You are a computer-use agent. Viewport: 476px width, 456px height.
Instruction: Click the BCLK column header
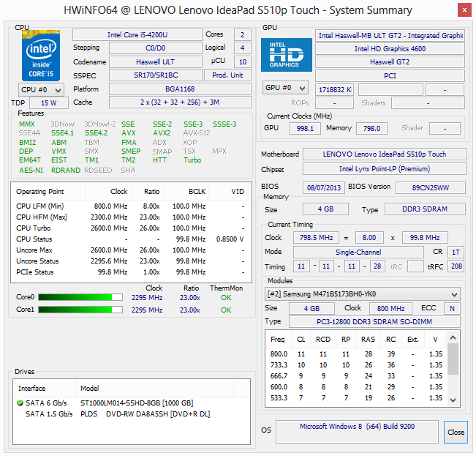click(x=186, y=192)
